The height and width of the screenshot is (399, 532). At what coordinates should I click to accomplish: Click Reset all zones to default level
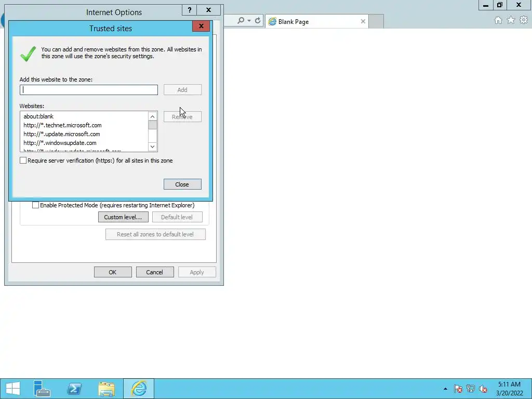point(155,234)
